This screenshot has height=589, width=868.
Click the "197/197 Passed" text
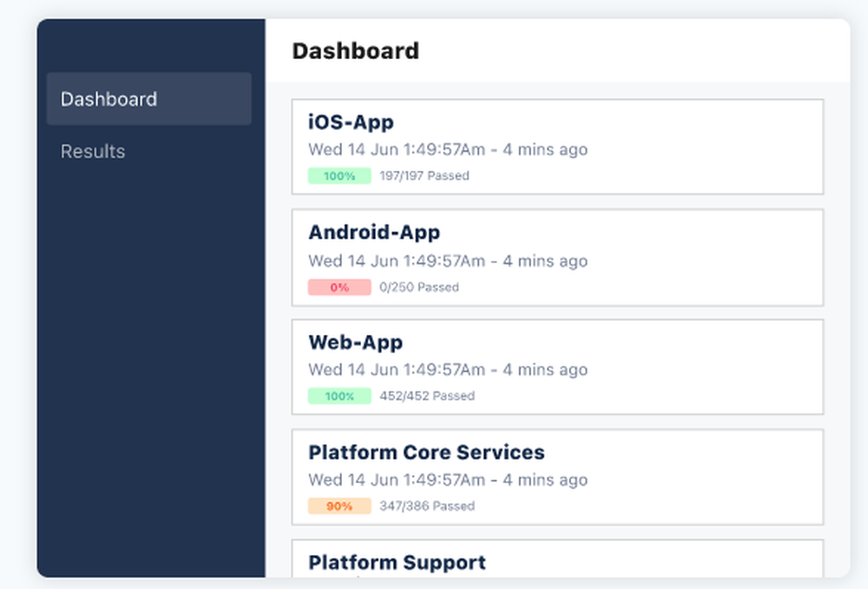tap(424, 176)
